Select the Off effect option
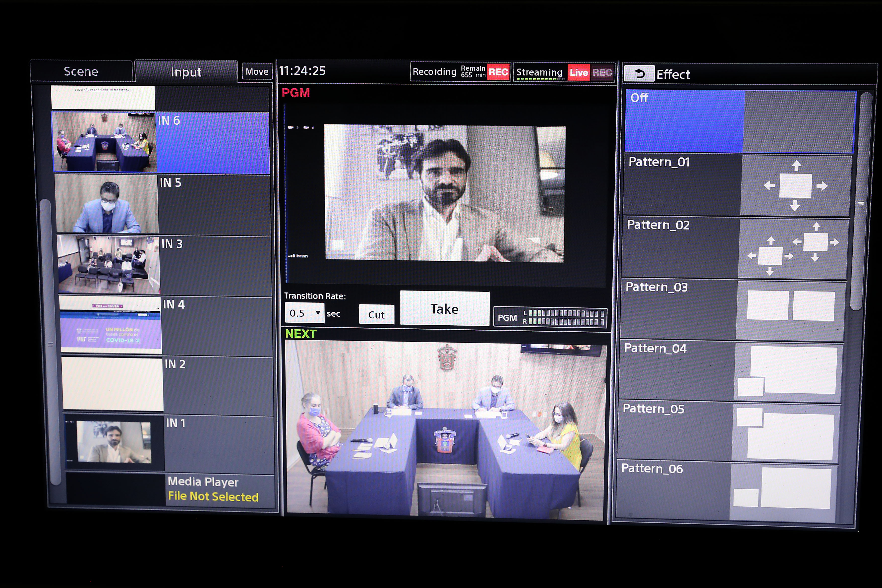 tap(684, 121)
